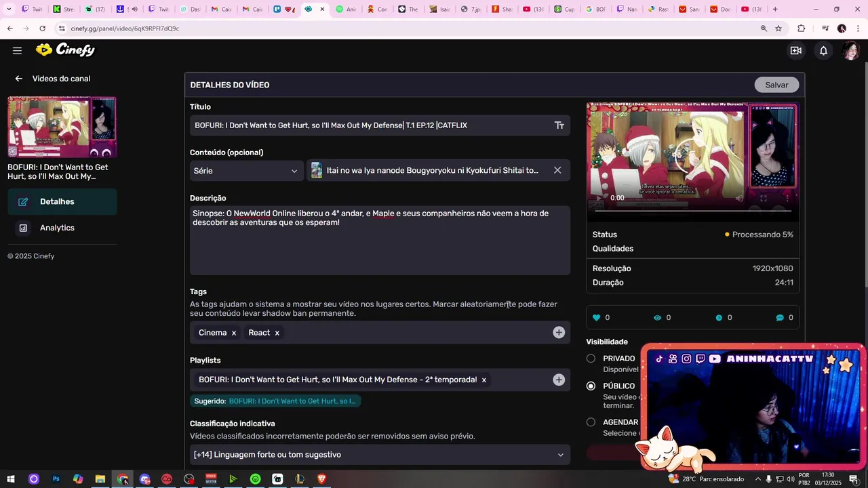Click the Salvar button
The height and width of the screenshot is (488, 868).
pos(776,85)
